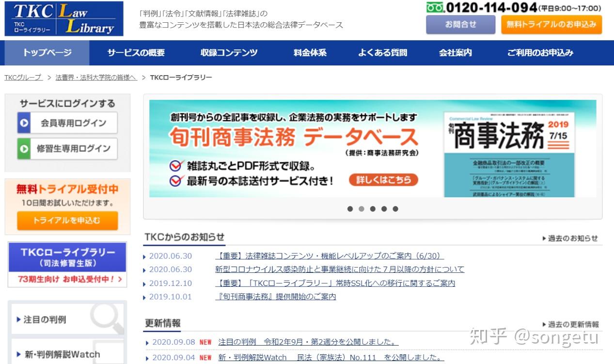Open the 収録コンテンツ menu item

tap(229, 53)
